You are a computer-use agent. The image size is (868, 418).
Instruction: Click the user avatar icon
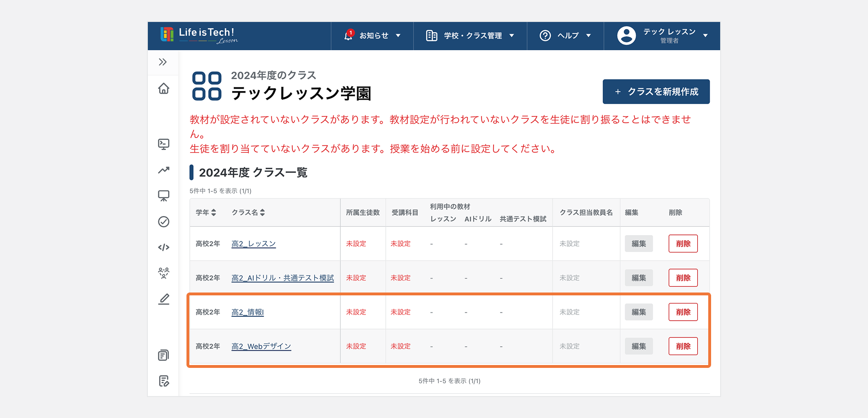coord(626,36)
